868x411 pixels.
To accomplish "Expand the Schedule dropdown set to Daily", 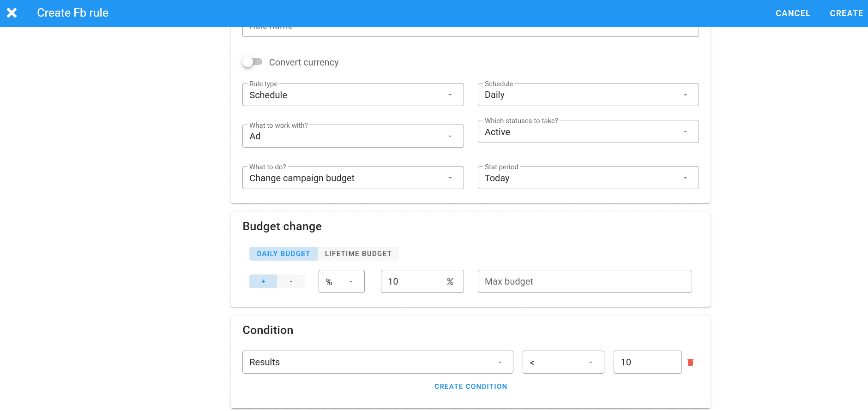I will pyautogui.click(x=588, y=95).
